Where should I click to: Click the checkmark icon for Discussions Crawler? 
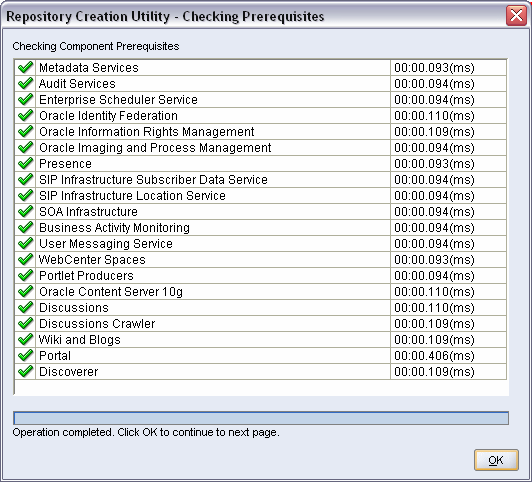(x=25, y=323)
